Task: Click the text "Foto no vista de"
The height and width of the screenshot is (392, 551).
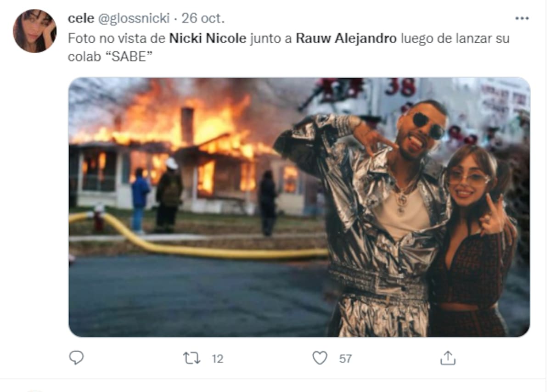Action: pyautogui.click(x=117, y=38)
